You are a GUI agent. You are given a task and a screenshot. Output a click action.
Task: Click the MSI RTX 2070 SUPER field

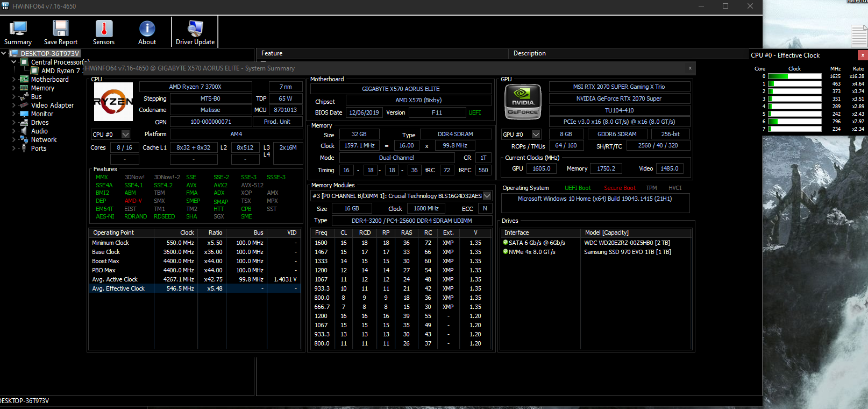click(x=619, y=87)
